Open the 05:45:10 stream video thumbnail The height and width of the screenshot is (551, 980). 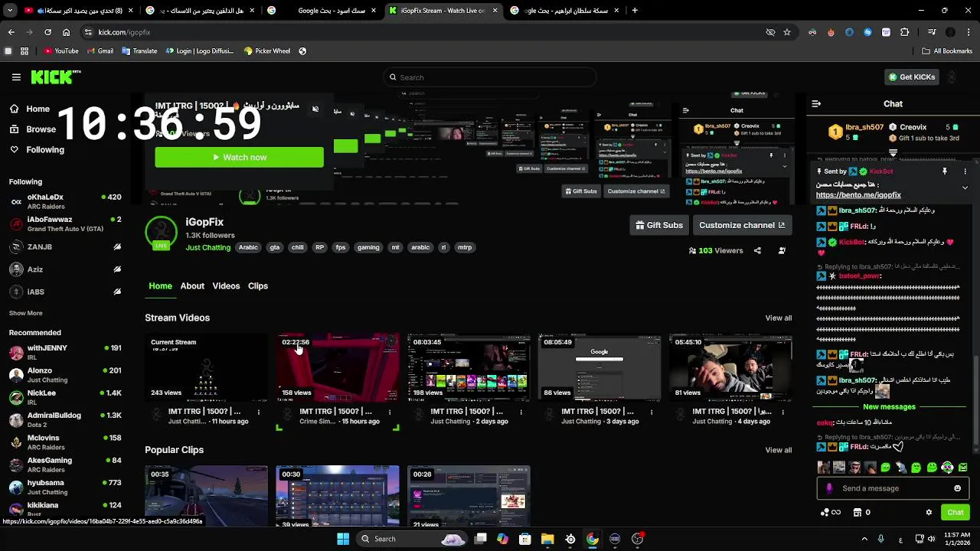[730, 367]
